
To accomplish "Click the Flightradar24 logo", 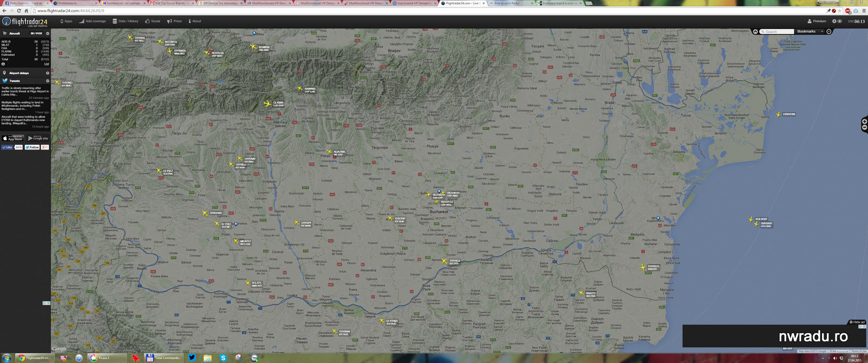I will click(25, 22).
